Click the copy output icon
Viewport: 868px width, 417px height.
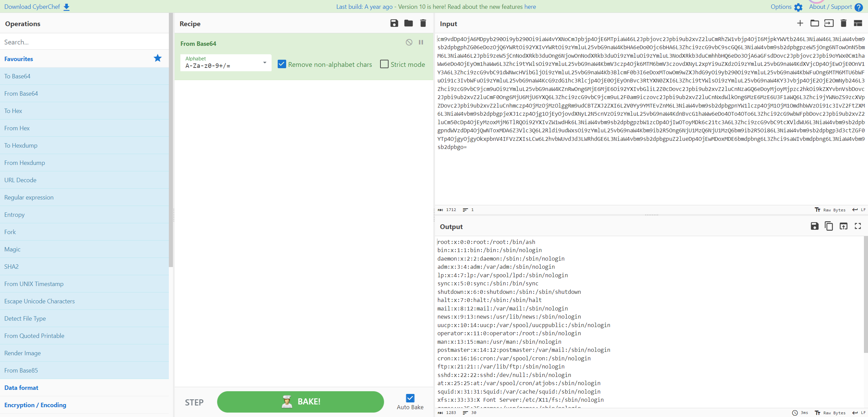pos(829,227)
